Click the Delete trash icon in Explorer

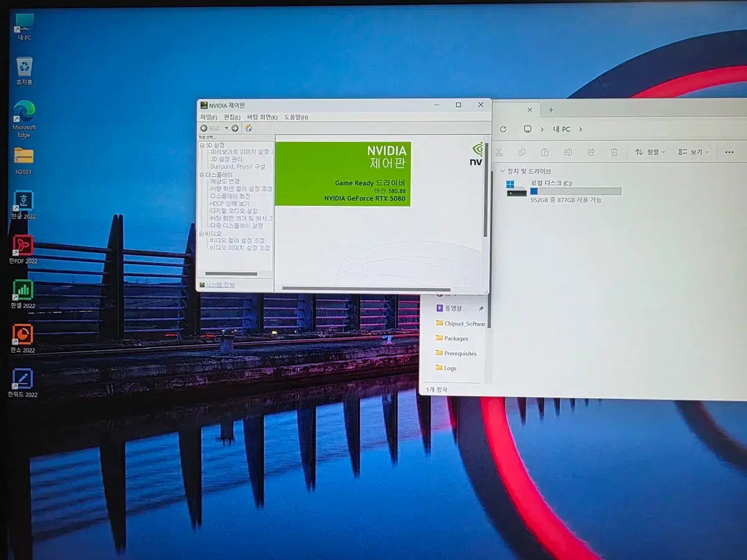(614, 152)
